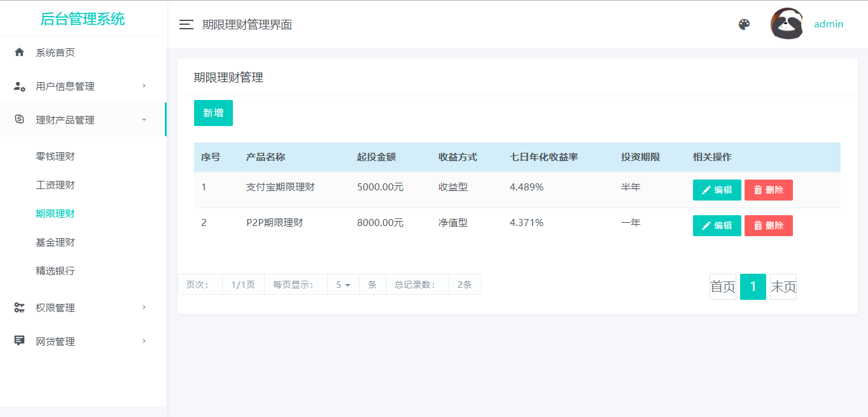Click the admin username link
868x417 pixels.
coord(829,24)
